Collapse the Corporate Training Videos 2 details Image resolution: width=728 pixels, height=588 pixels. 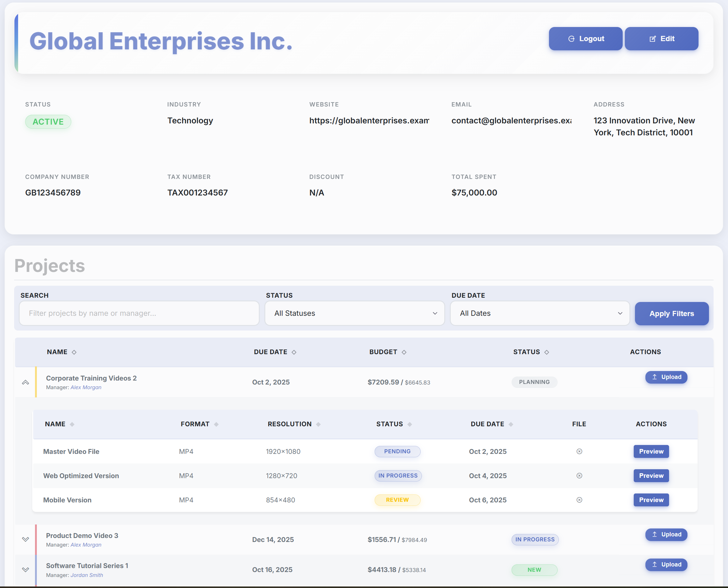[25, 382]
